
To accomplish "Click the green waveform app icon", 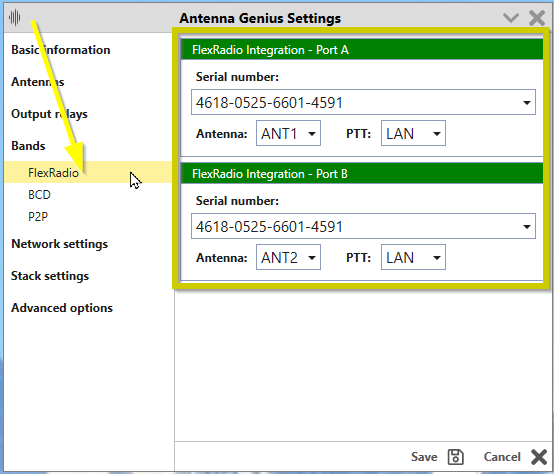I will tap(15, 18).
